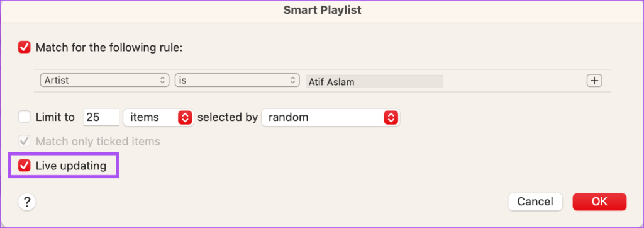Open the items unit dropdown

[x=158, y=118]
